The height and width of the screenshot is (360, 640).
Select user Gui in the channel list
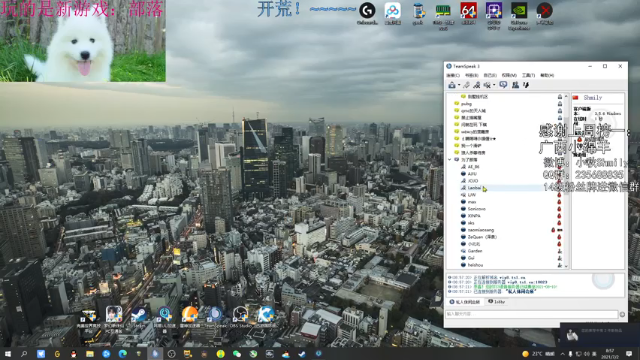point(471,258)
